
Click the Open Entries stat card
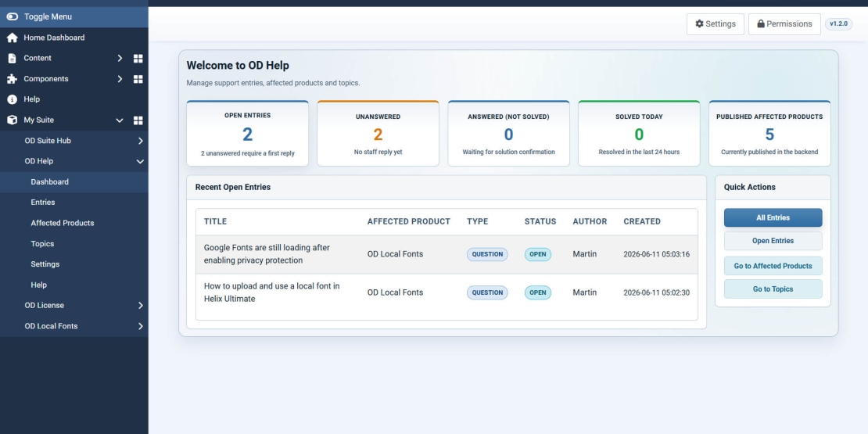247,134
